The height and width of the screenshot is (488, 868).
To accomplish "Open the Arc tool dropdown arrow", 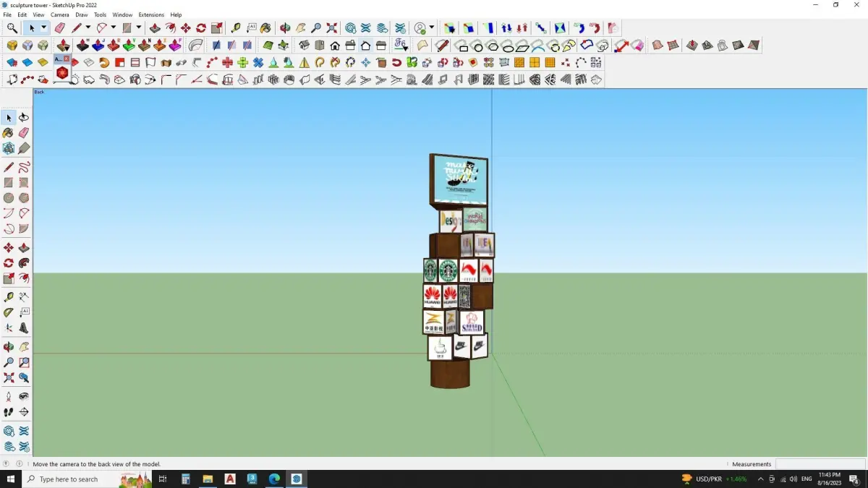I will pyautogui.click(x=114, y=28).
